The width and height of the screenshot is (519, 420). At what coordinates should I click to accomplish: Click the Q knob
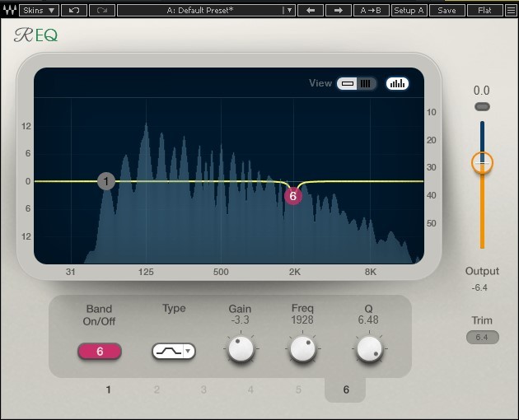(x=369, y=349)
